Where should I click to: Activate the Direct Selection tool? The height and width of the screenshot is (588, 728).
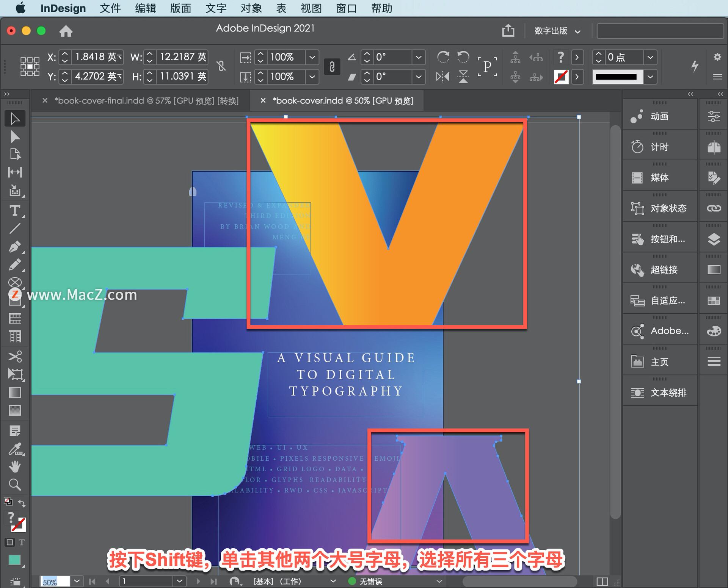point(15,137)
